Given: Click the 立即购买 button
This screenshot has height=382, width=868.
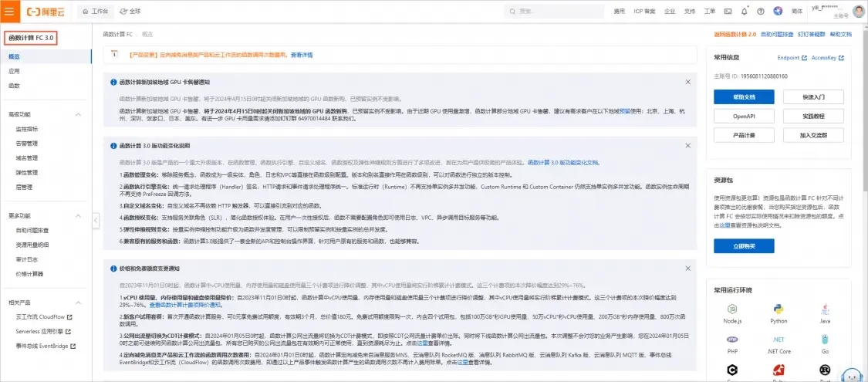Looking at the screenshot, I should pyautogui.click(x=744, y=246).
